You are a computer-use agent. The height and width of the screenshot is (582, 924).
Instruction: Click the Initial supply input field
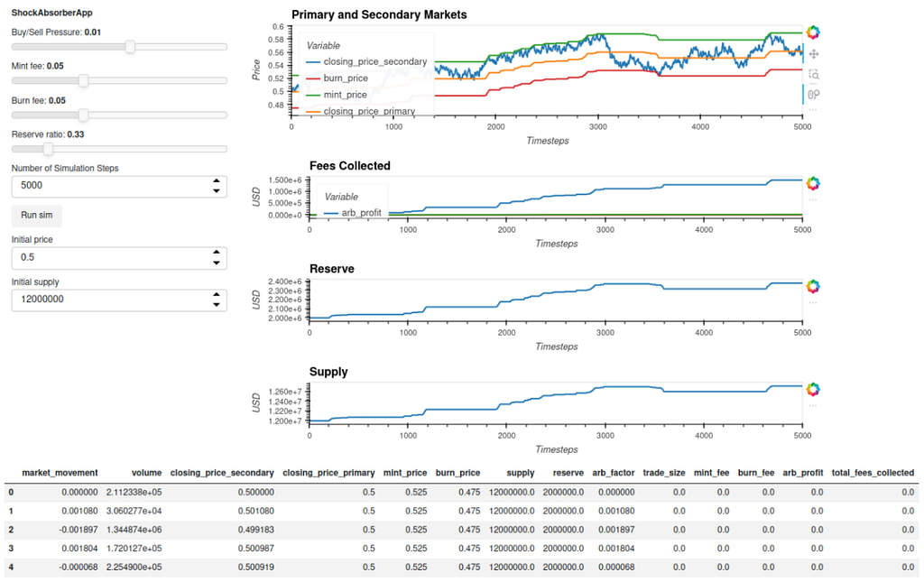(119, 300)
